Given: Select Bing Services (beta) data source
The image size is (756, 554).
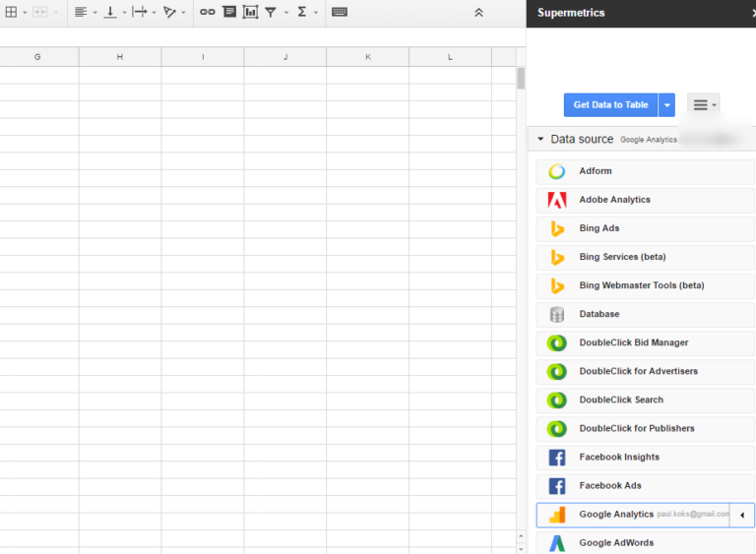Looking at the screenshot, I should pyautogui.click(x=645, y=257).
